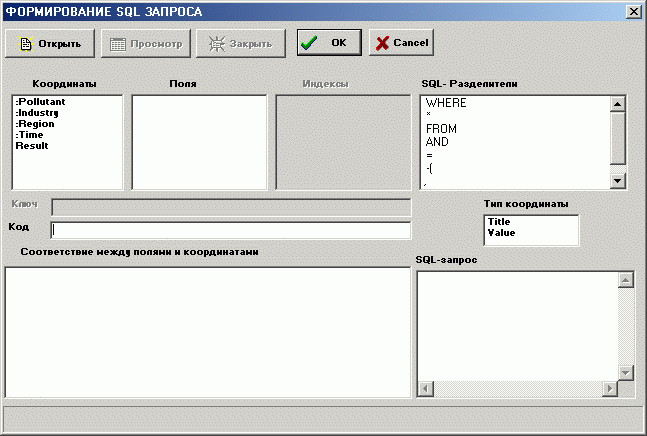Image resolution: width=647 pixels, height=436 pixels.
Task: Close the dialog with the title bar X
Action: [x=633, y=12]
